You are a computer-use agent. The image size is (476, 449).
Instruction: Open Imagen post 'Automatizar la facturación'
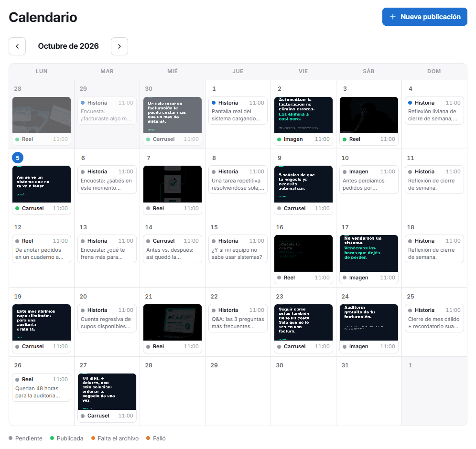tap(303, 121)
